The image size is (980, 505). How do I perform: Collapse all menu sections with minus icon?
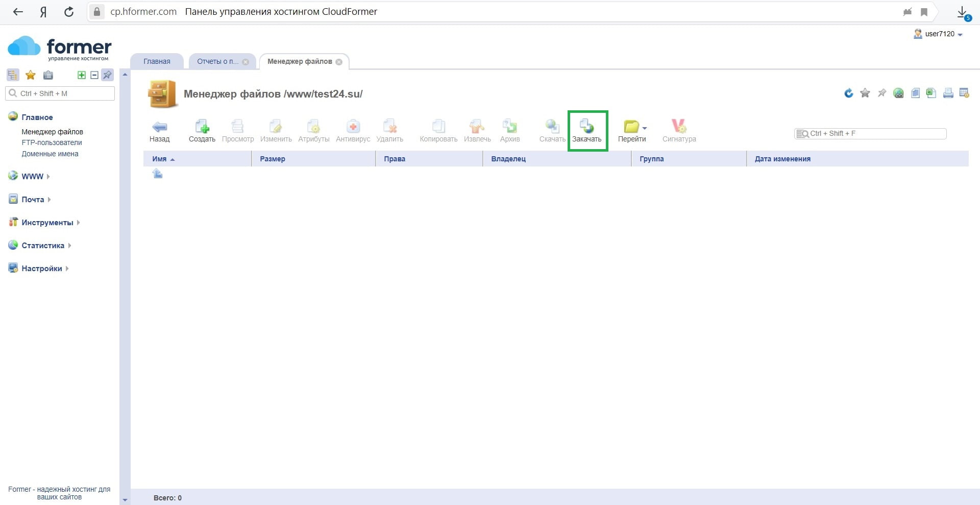94,76
